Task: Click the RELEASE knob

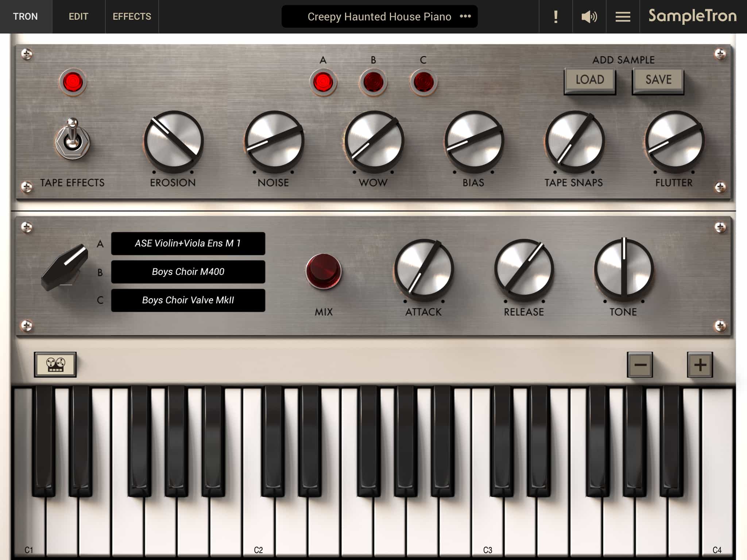Action: pyautogui.click(x=524, y=269)
